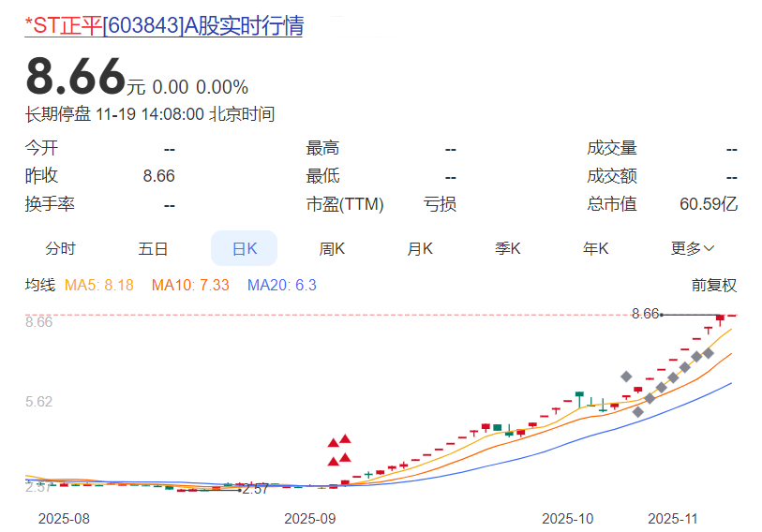762x532 pixels.
Task: Click the 最高 label
Action: [322, 148]
